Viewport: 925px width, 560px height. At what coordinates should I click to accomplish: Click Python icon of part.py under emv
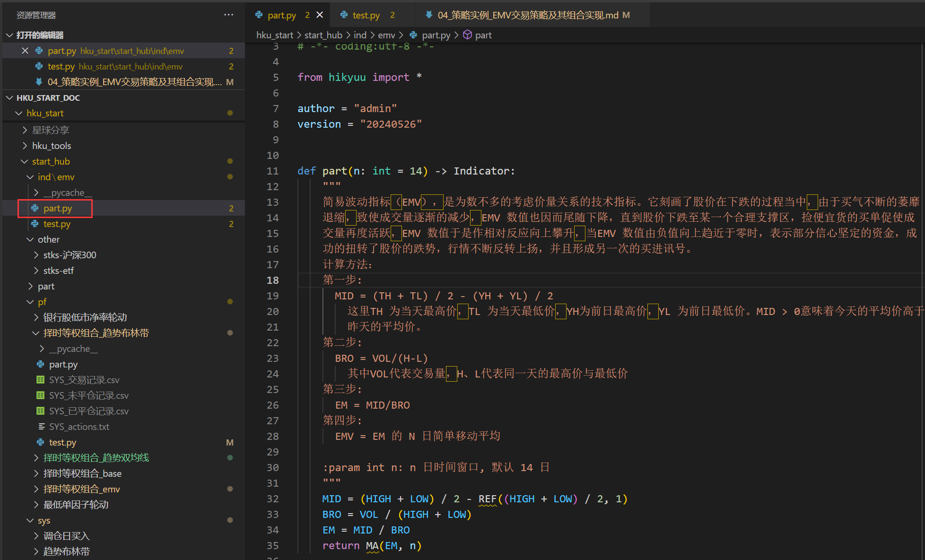click(x=35, y=208)
